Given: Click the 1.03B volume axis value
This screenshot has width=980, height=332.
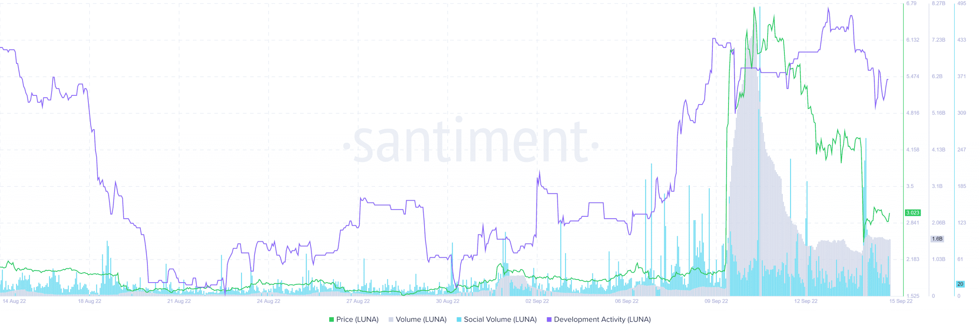Looking at the screenshot, I should click(x=939, y=259).
